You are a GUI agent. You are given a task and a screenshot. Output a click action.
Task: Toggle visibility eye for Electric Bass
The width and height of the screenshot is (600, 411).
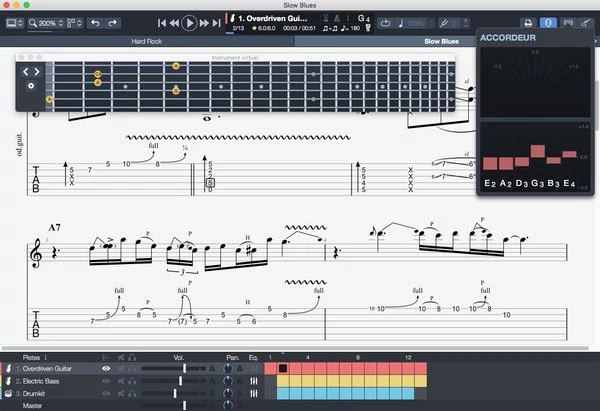pos(106,381)
